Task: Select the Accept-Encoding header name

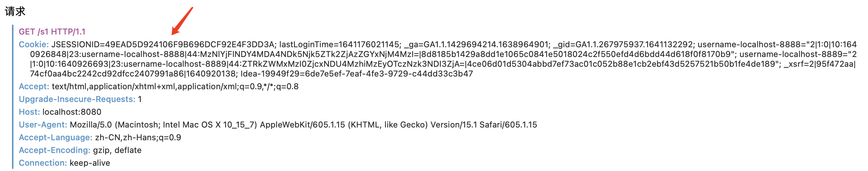Action: [x=54, y=150]
